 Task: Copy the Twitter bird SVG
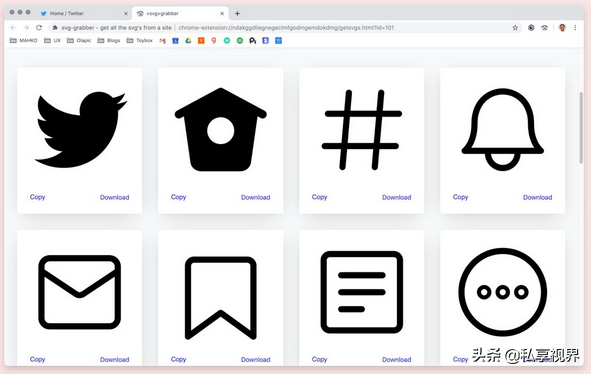click(x=37, y=197)
